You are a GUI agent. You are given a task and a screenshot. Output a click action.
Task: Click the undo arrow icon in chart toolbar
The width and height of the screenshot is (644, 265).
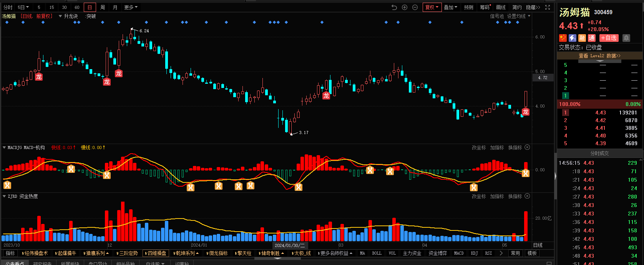click(394, 7)
